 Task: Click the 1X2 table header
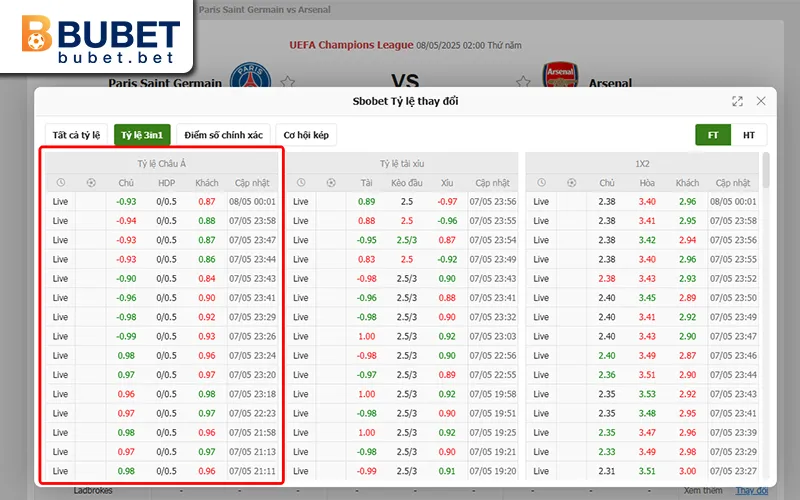pyautogui.click(x=642, y=164)
